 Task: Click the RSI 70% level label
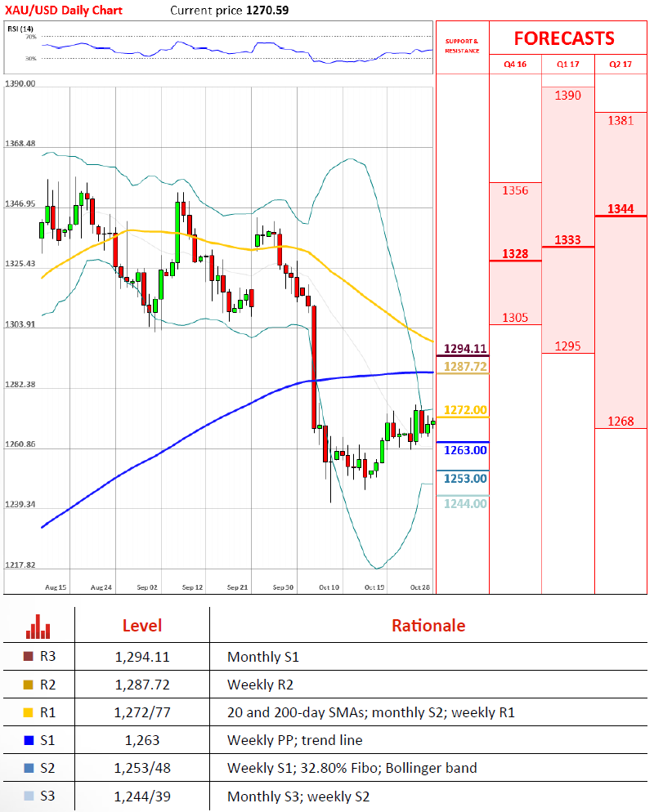pos(31,37)
